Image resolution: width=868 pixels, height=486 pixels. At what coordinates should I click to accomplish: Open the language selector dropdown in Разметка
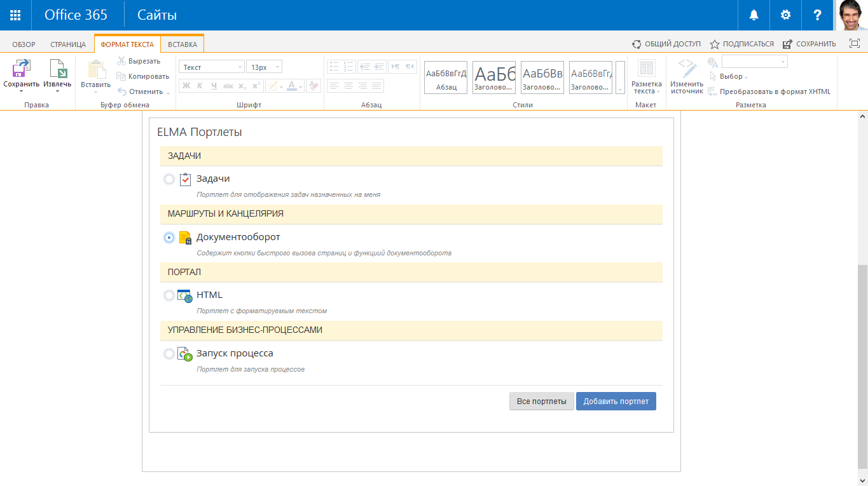(x=755, y=62)
